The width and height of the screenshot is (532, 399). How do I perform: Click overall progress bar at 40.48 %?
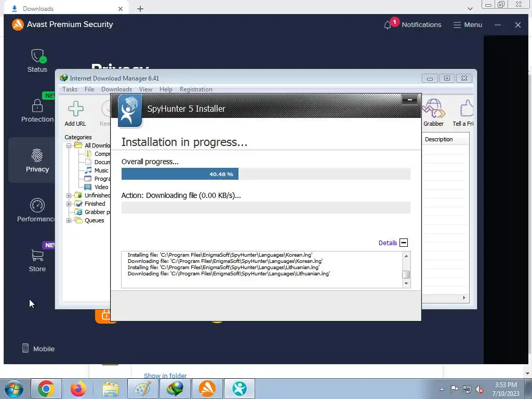265,174
